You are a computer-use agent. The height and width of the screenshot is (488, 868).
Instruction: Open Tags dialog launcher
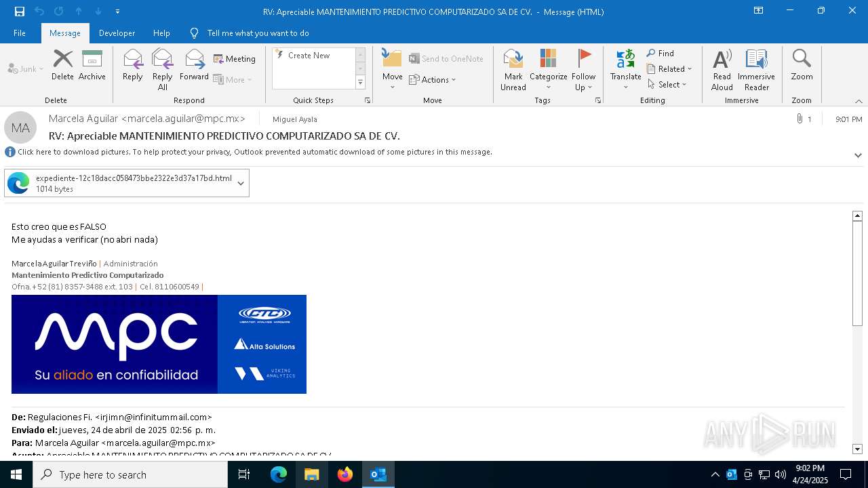tap(598, 100)
